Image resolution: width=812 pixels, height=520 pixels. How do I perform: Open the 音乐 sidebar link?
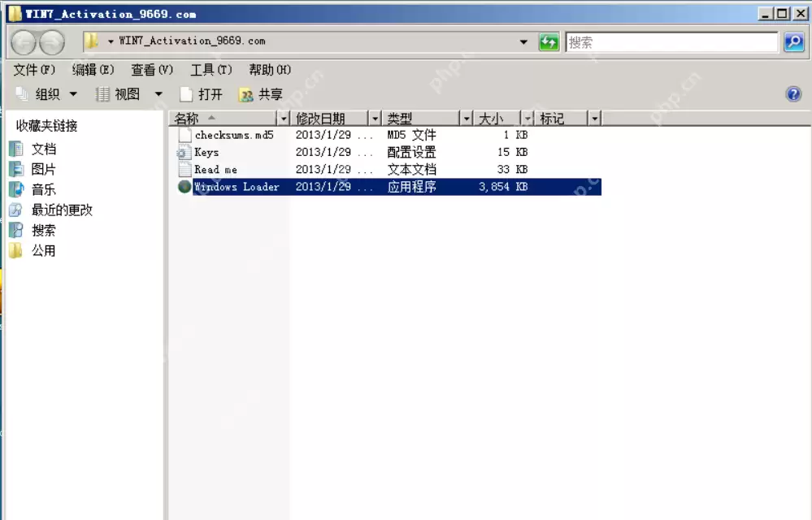coord(42,189)
